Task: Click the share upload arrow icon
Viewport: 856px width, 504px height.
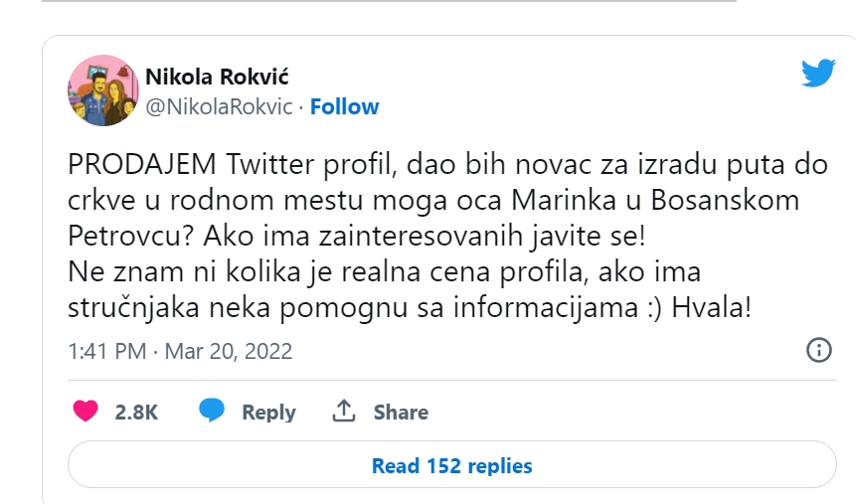Action: (344, 412)
